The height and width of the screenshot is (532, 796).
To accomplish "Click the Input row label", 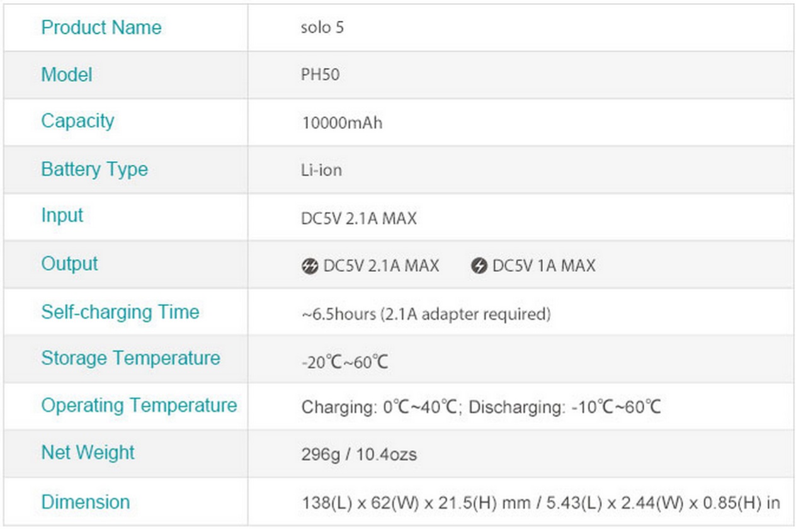I will pyautogui.click(x=62, y=215).
